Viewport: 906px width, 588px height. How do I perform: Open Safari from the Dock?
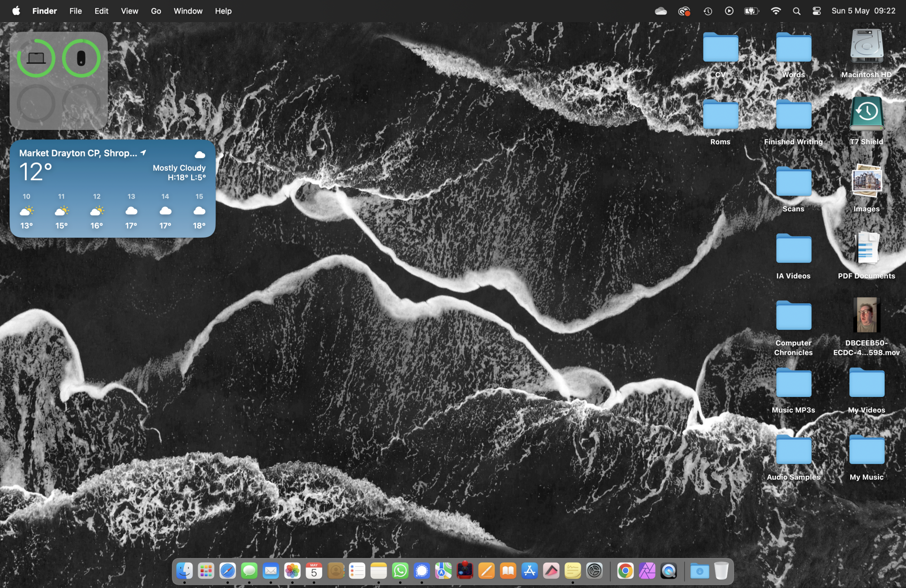[227, 571]
